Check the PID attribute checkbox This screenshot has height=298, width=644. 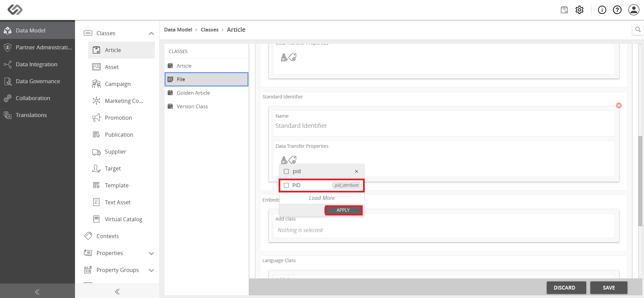point(286,185)
